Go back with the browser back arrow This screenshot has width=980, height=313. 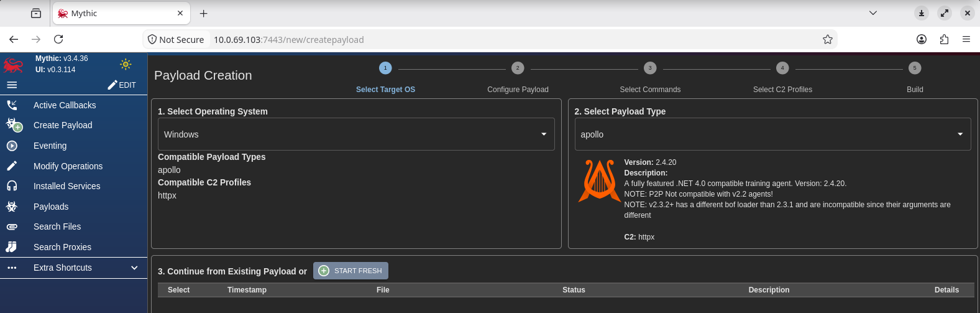pos(14,39)
